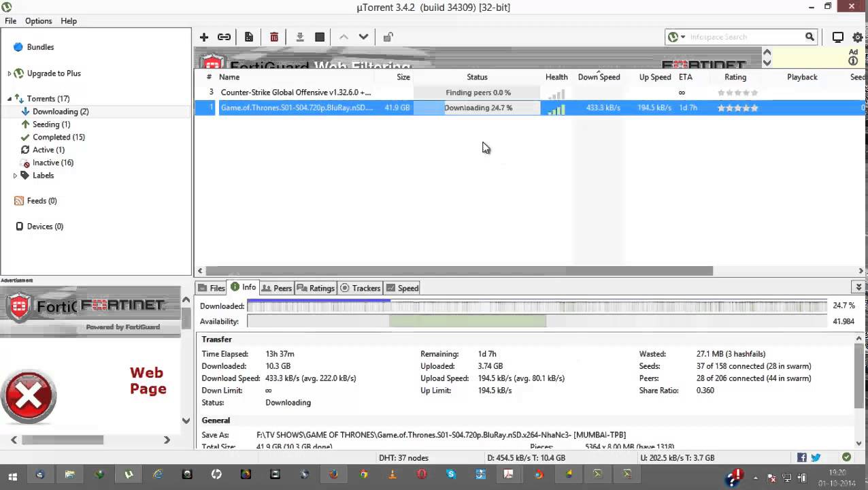Select Upgrade to Plus in sidebar

coord(54,73)
